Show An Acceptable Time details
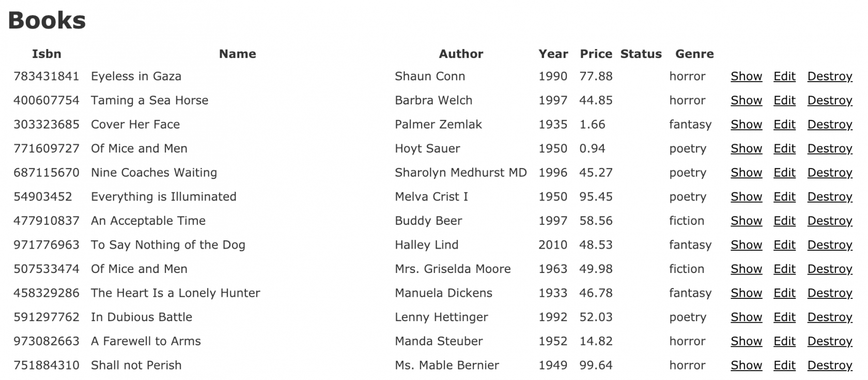 tap(746, 221)
